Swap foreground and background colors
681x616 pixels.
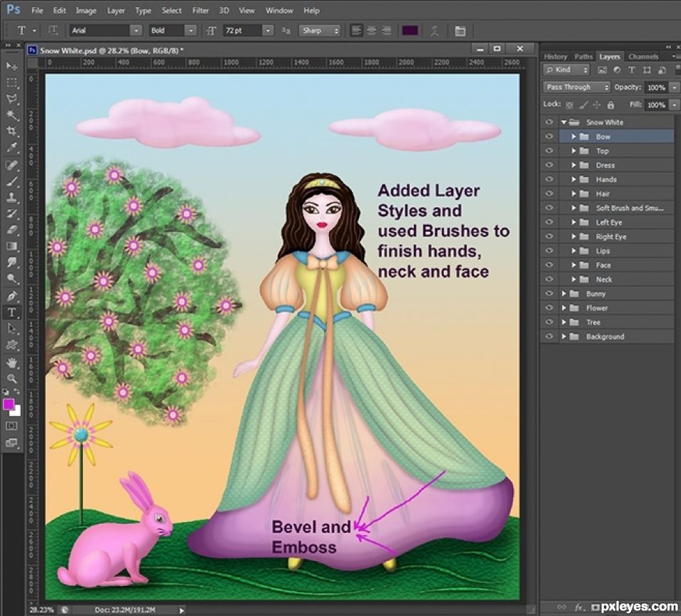pos(16,391)
